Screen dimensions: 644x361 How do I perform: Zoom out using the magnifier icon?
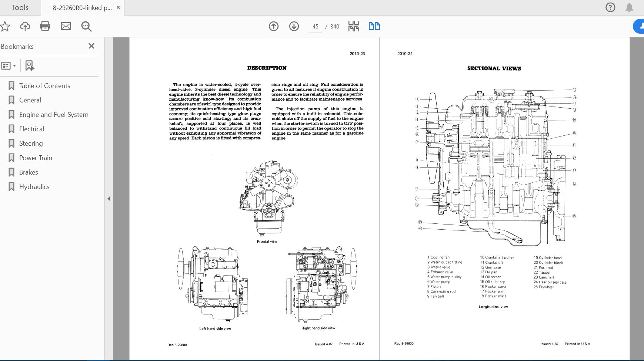coord(86,26)
